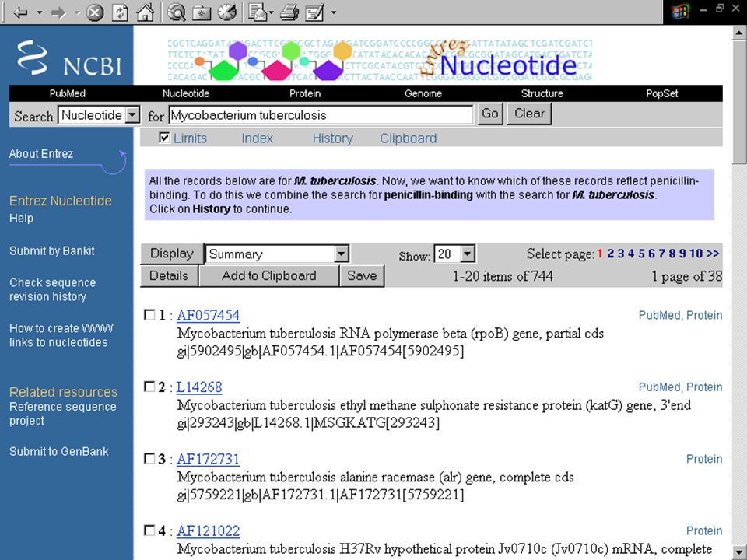Go to the browser Home page icon
747x560 pixels.
(146, 12)
